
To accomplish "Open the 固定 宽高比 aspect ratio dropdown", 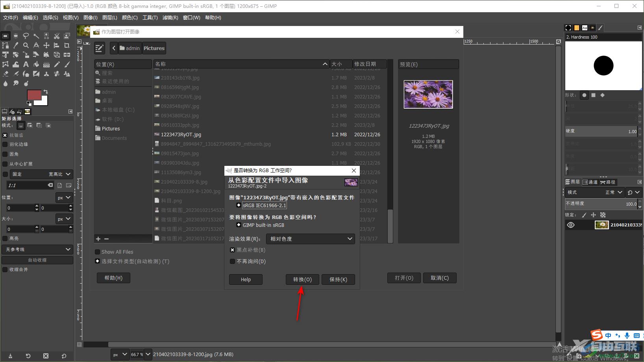I will tap(41, 174).
